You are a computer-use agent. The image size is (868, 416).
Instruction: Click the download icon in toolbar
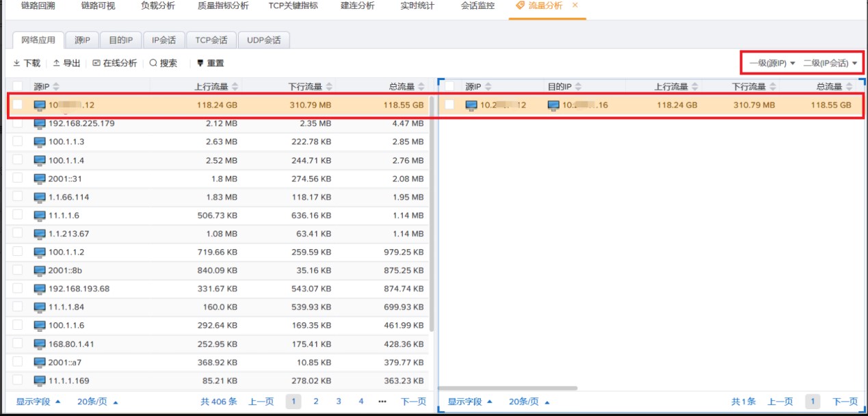click(16, 63)
